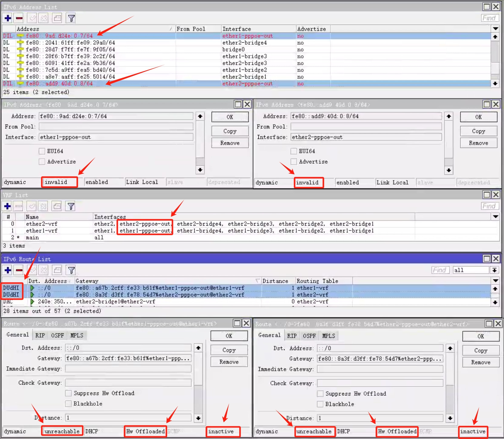Remove selected route in IPv6 Route List
The height and width of the screenshot is (439, 504).
tap(19, 270)
